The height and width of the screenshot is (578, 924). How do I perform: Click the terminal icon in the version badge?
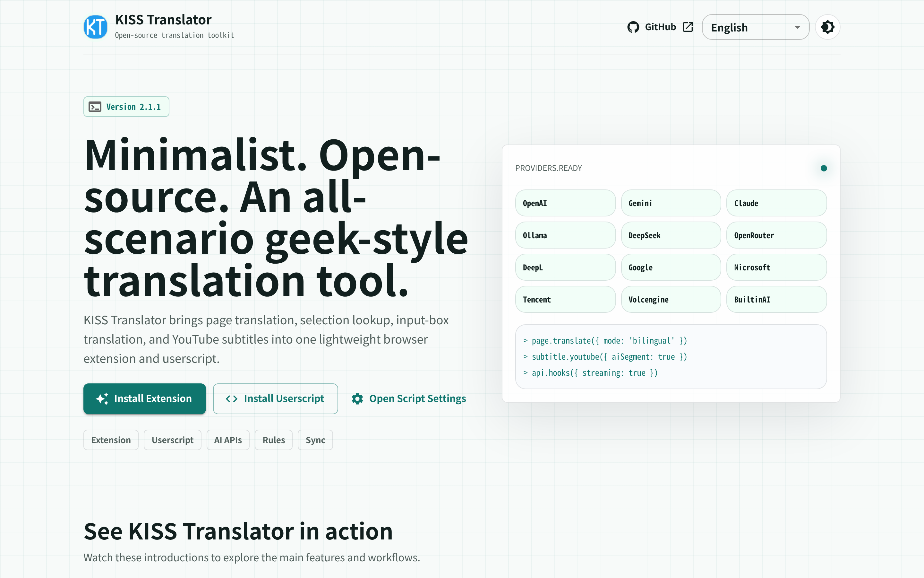pyautogui.click(x=95, y=107)
